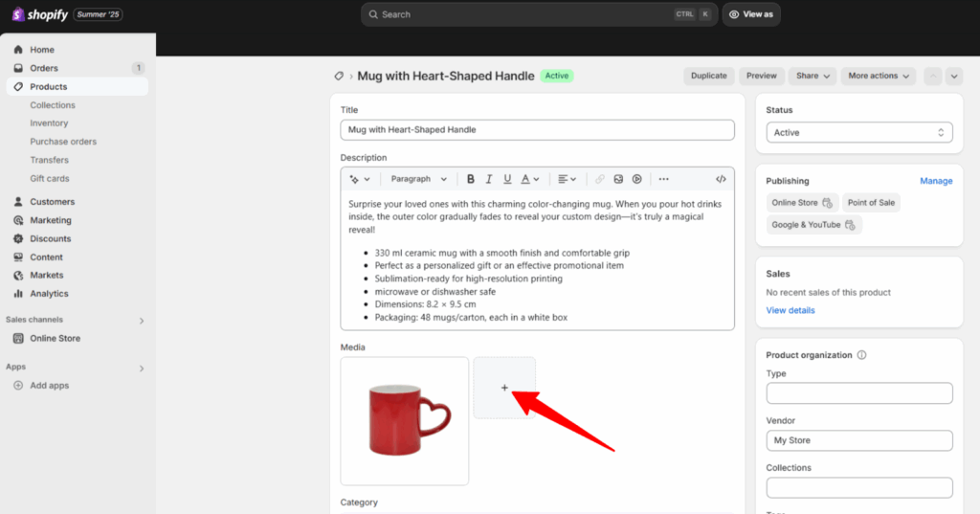Insert video into the description
This screenshot has width=980, height=514.
tap(636, 179)
